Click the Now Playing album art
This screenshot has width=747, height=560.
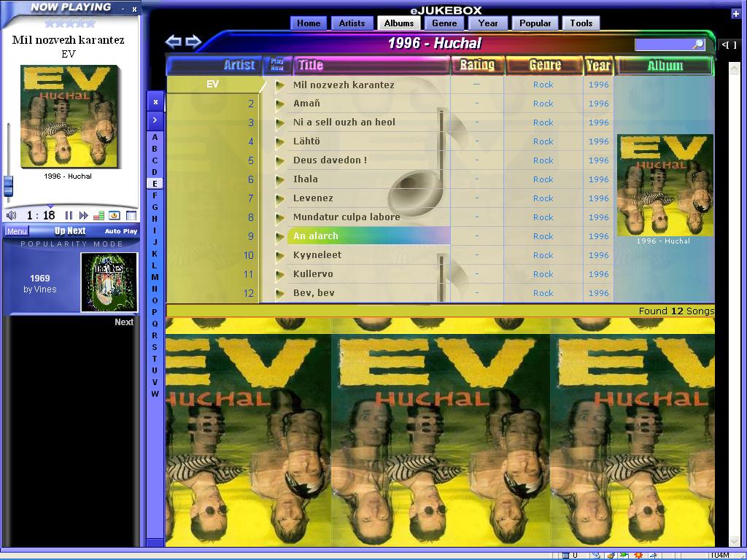pos(69,117)
